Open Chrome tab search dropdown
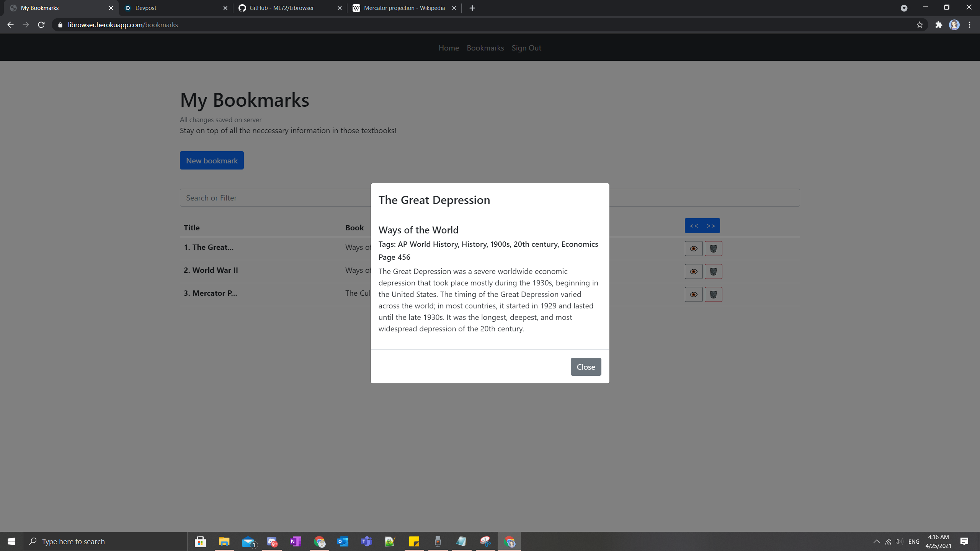Viewport: 980px width, 551px height. (904, 8)
